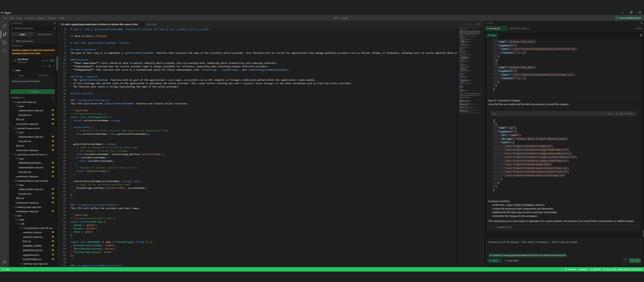
Task: Collapse the God Mode repository chevron
Action: point(12,60)
